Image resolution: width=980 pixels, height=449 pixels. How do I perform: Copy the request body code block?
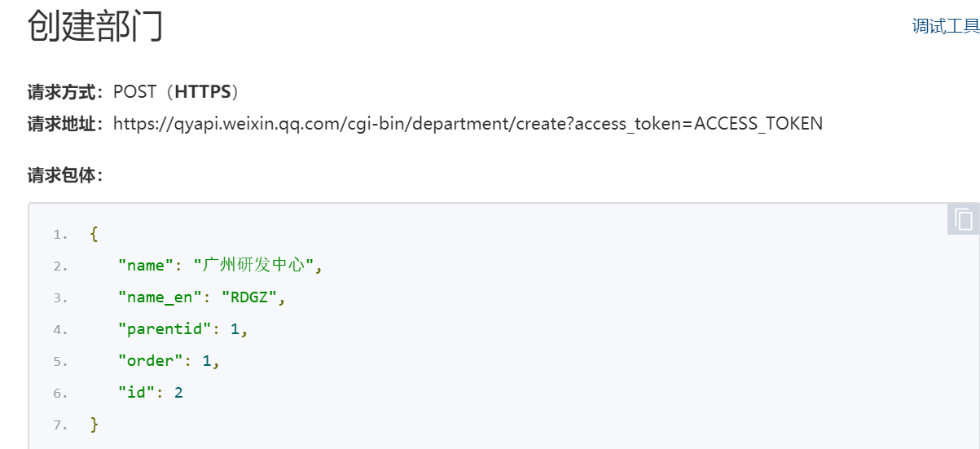point(963,219)
